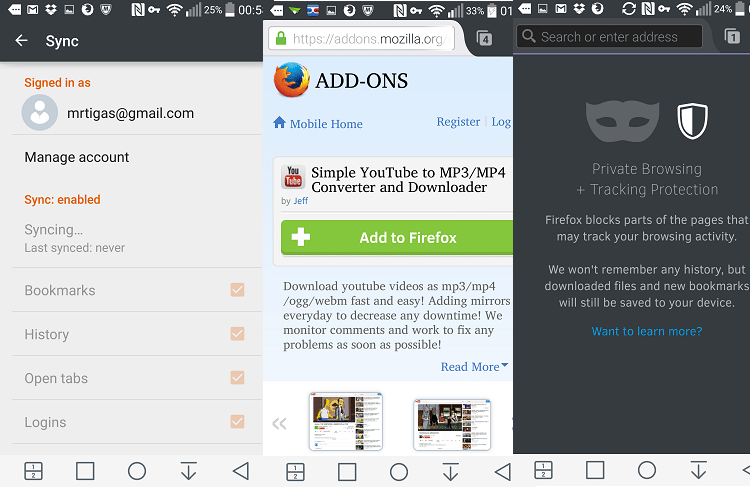Tap the back arrow in Sync screen

coord(21,41)
